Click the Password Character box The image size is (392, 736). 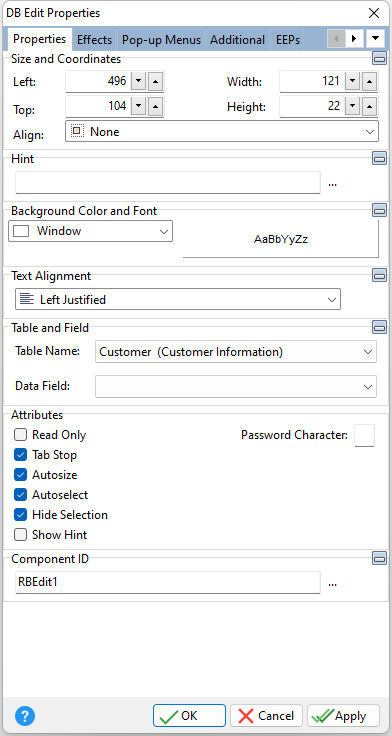[365, 435]
